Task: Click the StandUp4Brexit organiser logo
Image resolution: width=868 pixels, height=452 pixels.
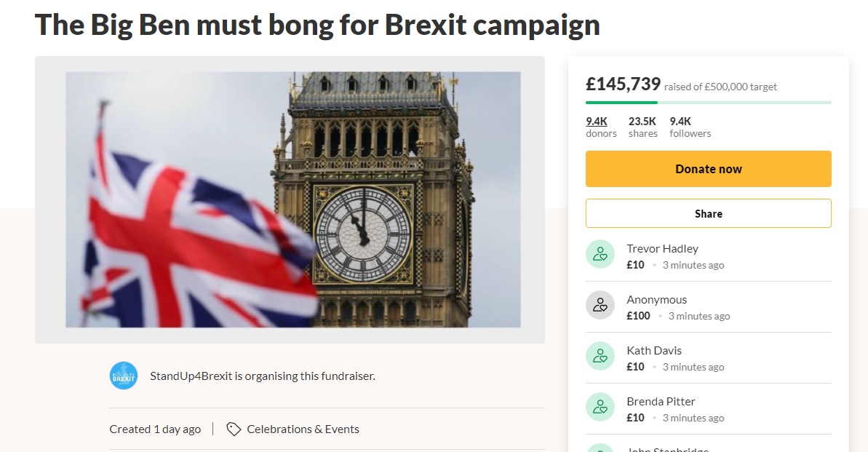Action: pyautogui.click(x=124, y=376)
